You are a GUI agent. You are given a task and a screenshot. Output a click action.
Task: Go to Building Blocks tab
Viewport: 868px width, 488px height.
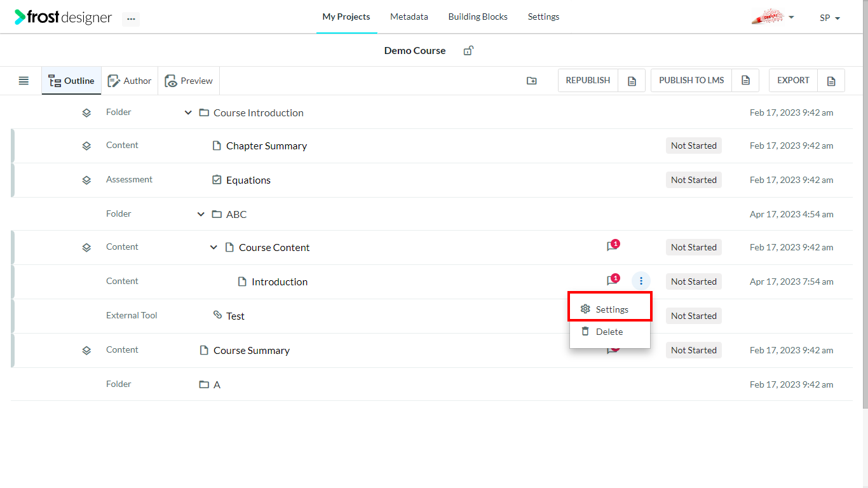pos(478,17)
